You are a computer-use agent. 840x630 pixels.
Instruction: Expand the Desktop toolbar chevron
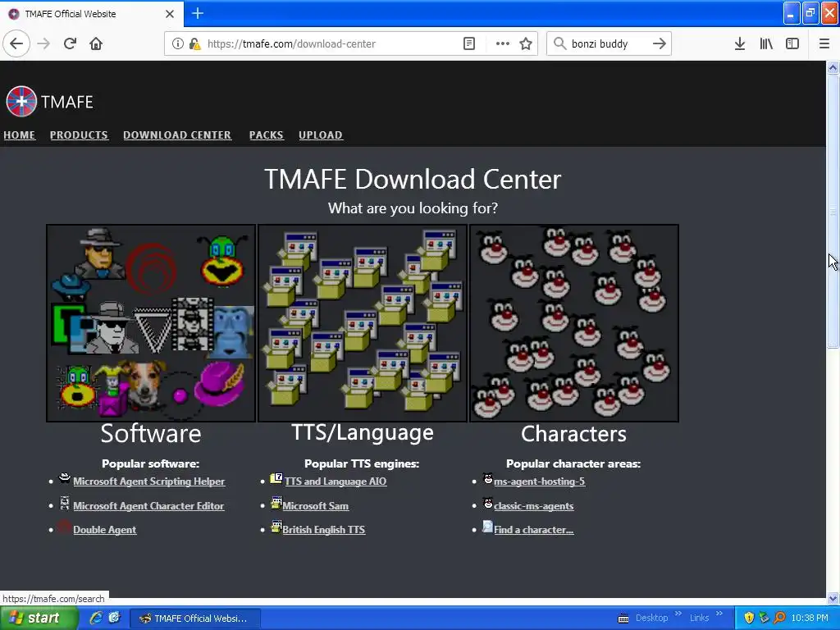pyautogui.click(x=678, y=614)
